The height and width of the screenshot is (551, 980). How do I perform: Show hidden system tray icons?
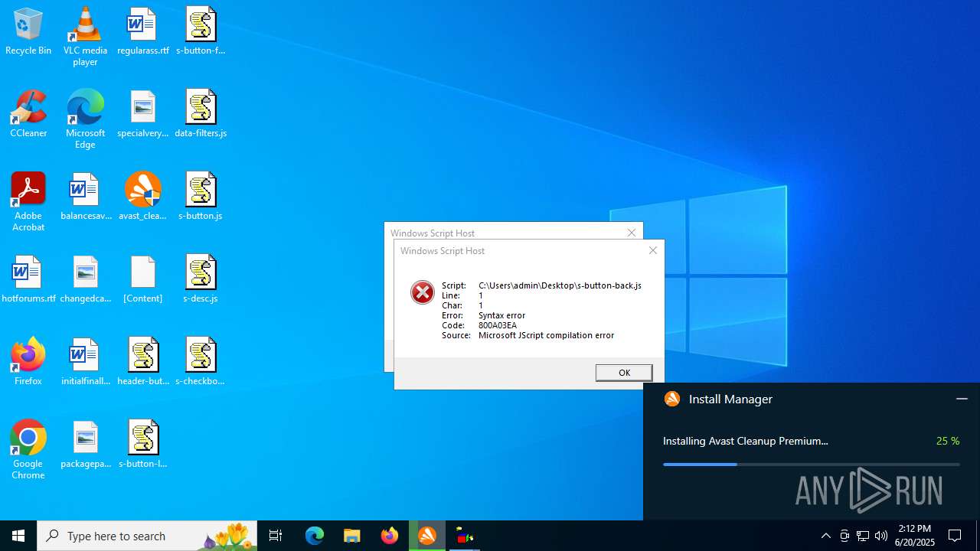pyautogui.click(x=825, y=536)
